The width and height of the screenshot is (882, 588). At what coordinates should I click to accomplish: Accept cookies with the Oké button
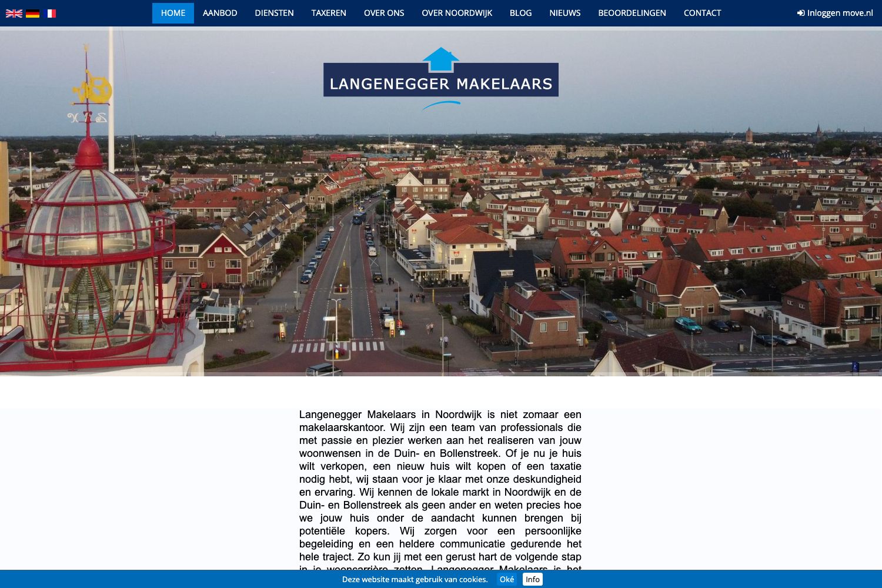click(x=507, y=579)
